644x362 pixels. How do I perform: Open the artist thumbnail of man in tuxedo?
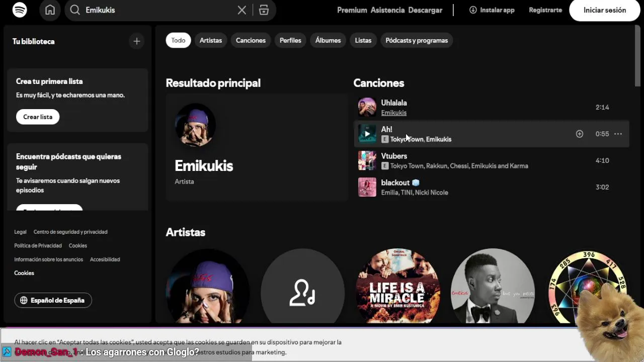(x=493, y=286)
